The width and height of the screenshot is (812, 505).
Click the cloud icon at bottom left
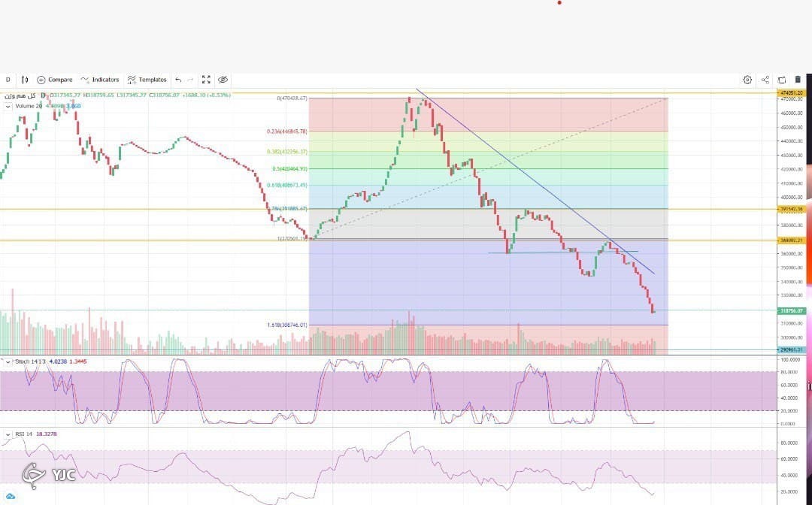pos(11,497)
